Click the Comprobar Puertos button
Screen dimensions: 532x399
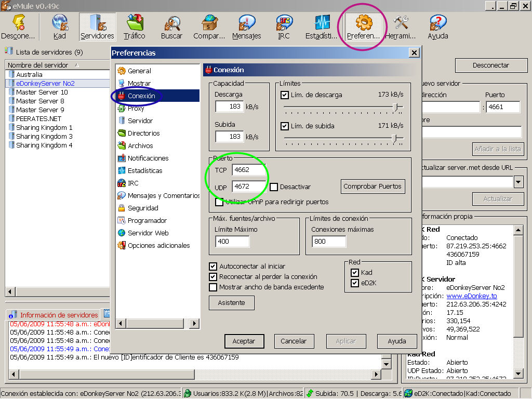coord(373,187)
